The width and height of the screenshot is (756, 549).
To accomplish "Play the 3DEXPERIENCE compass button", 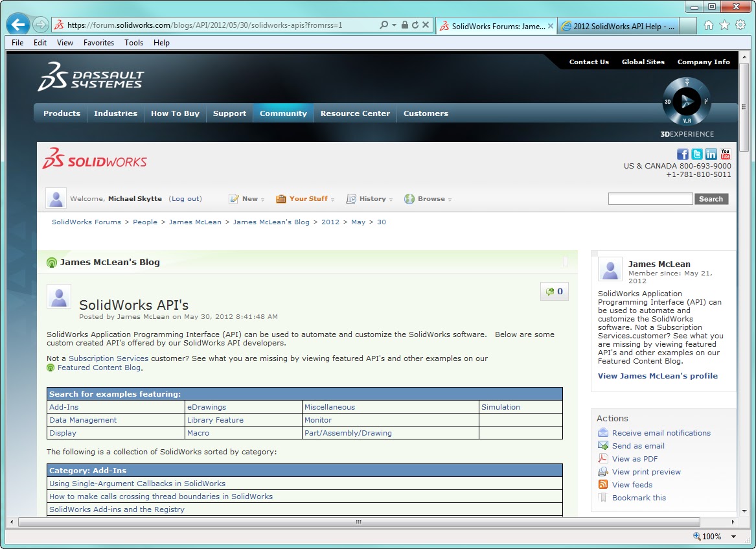I will (x=687, y=101).
